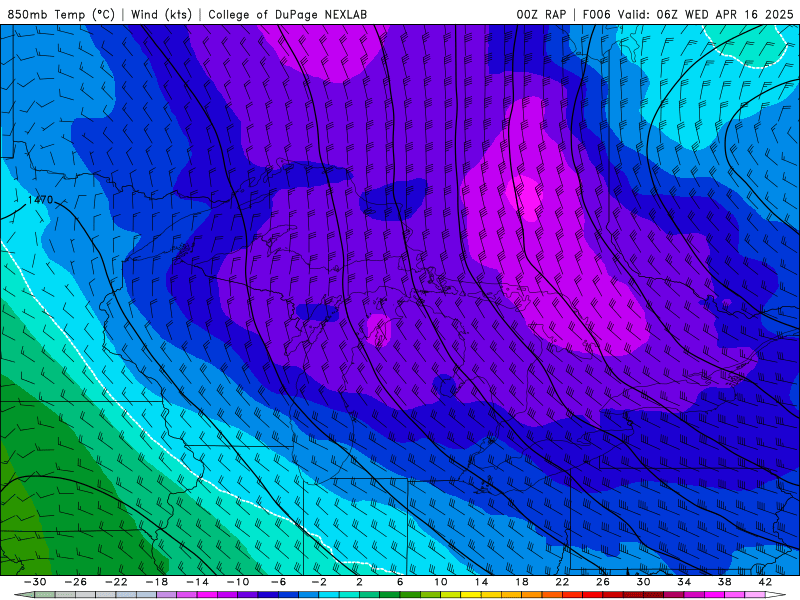The image size is (800, 600).
Task: Click the -14 colorbar tick label
Action: [197, 582]
